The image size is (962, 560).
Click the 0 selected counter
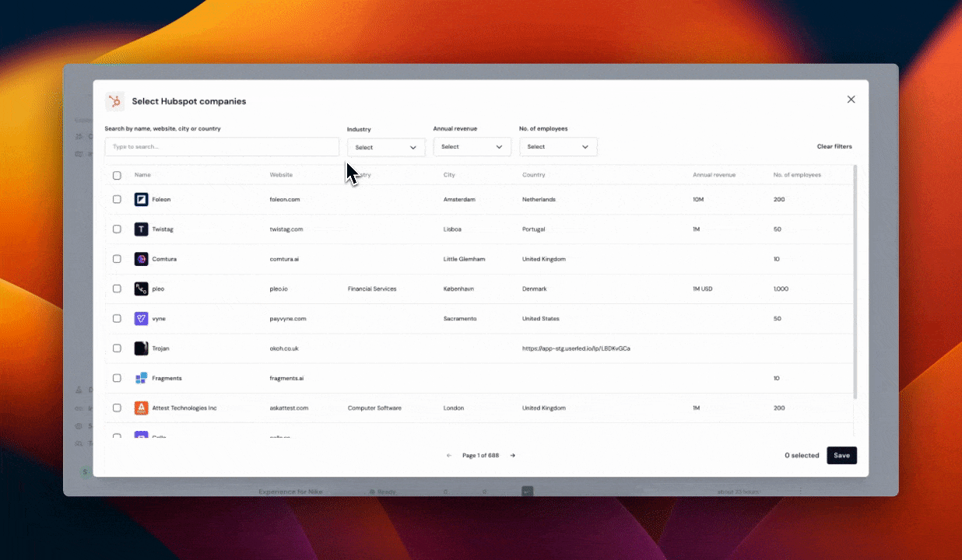pos(802,456)
